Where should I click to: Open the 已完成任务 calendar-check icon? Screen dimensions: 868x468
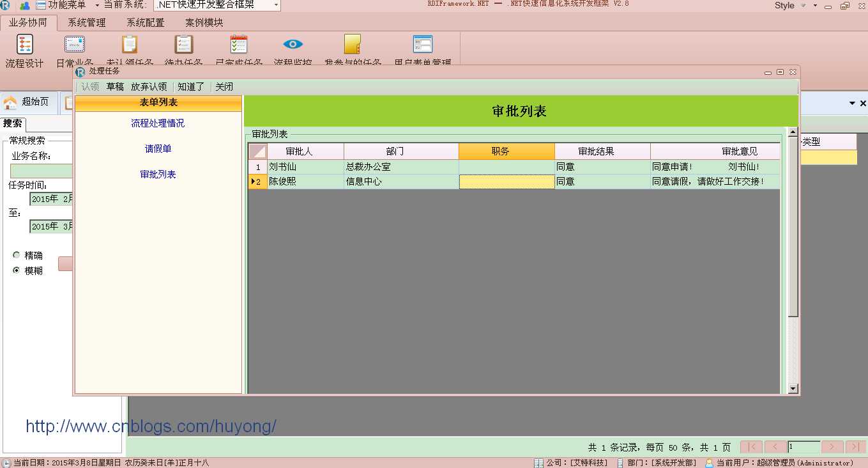click(239, 44)
